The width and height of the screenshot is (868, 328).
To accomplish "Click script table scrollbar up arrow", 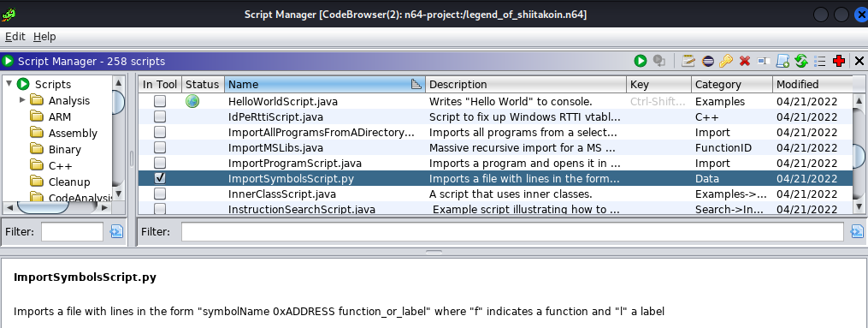I will 859,100.
